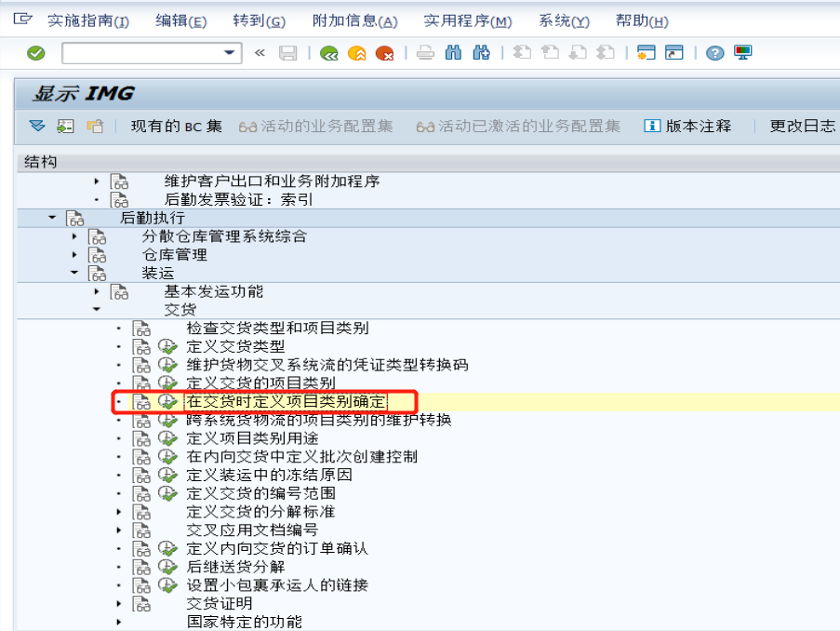Click the yellow Exit icon
Image resolution: width=840 pixels, height=631 pixels.
357,53
